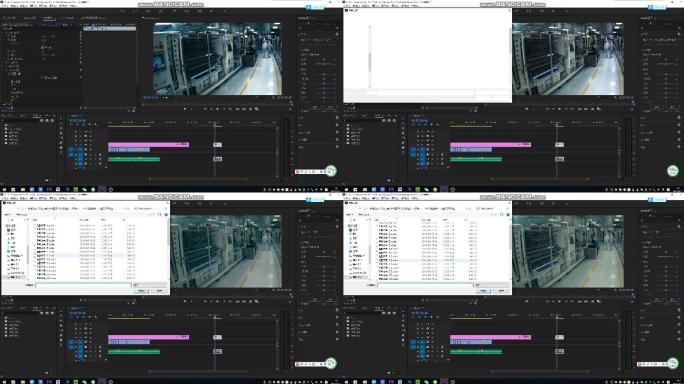Click the blue timecode under the Program monitor in the Effect Controls frame

pyautogui.click(x=150, y=98)
